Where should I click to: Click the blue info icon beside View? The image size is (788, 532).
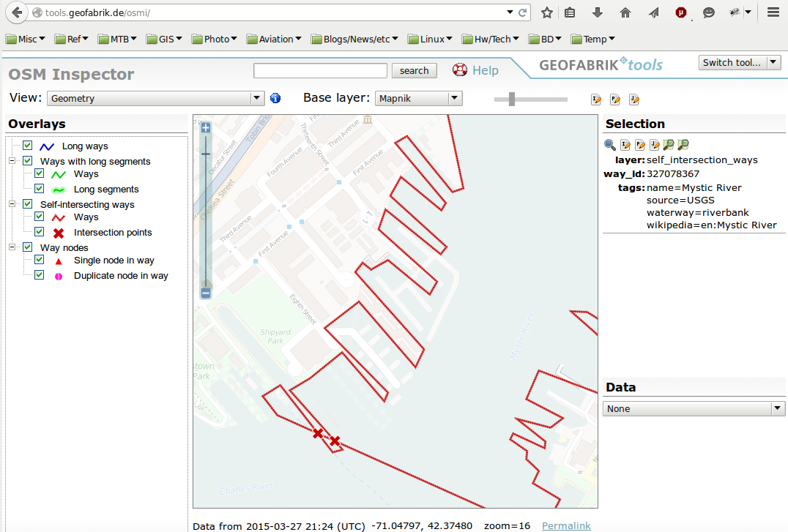(275, 98)
